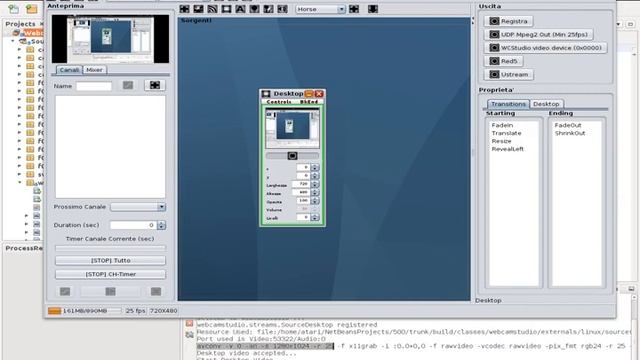This screenshot has width=640, height=360.
Task: Click the memory usage bar 161MB
Action: tap(84, 311)
